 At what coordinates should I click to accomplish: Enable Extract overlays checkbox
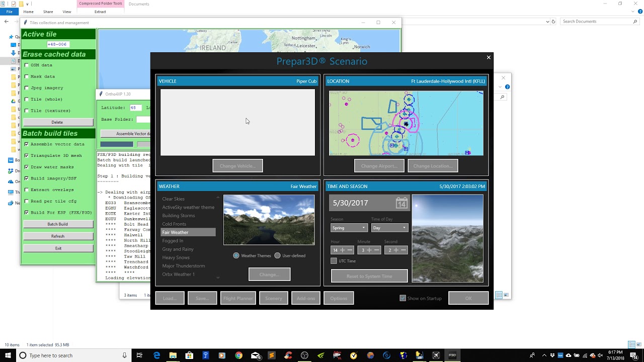coord(27,190)
